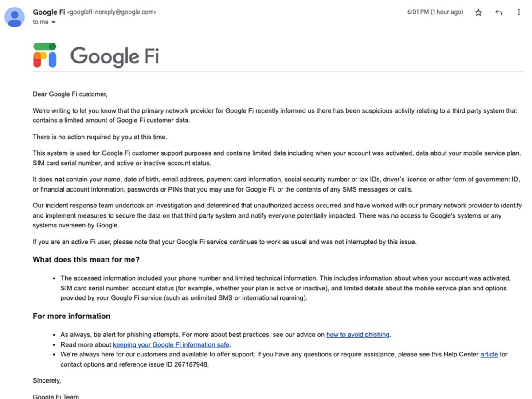Click the "For more information" heading
Image resolution: width=532 pixels, height=399 pixels.
point(71,316)
